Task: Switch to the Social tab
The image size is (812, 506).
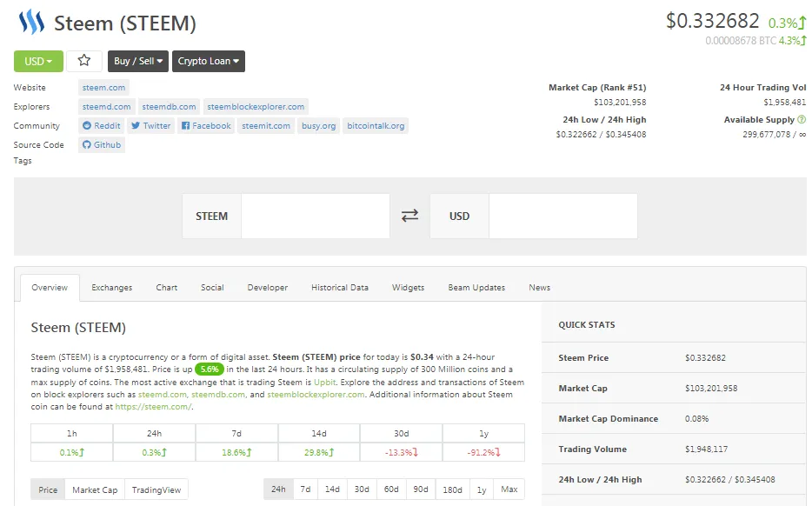Action: pyautogui.click(x=212, y=288)
